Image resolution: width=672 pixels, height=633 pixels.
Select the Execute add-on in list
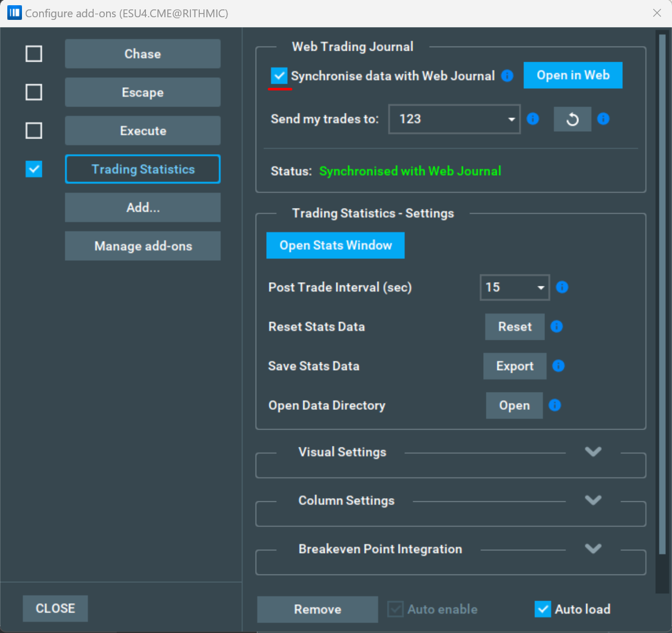click(142, 131)
